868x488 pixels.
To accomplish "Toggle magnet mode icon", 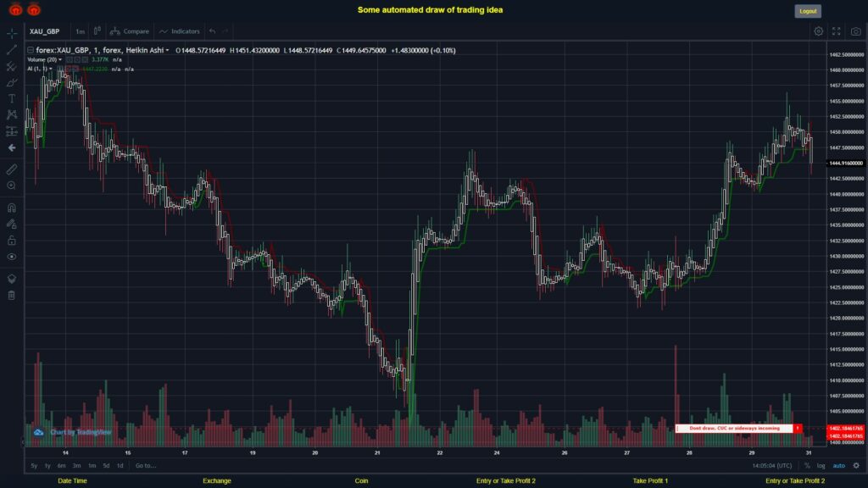I will pos(12,208).
